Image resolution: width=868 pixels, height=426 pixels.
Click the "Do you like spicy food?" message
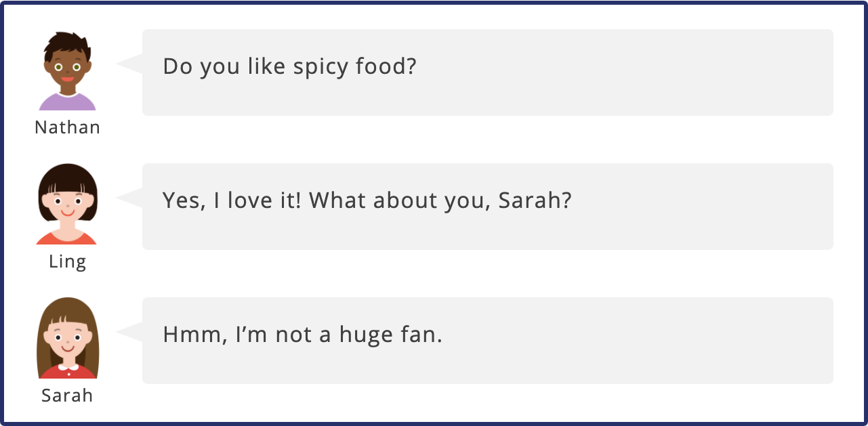coord(289,66)
